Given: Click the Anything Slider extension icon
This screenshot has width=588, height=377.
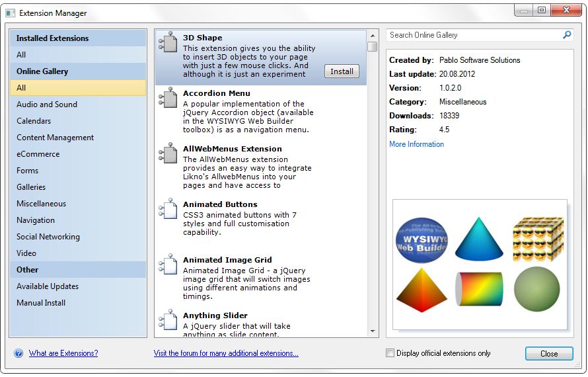Looking at the screenshot, I should 168,319.
